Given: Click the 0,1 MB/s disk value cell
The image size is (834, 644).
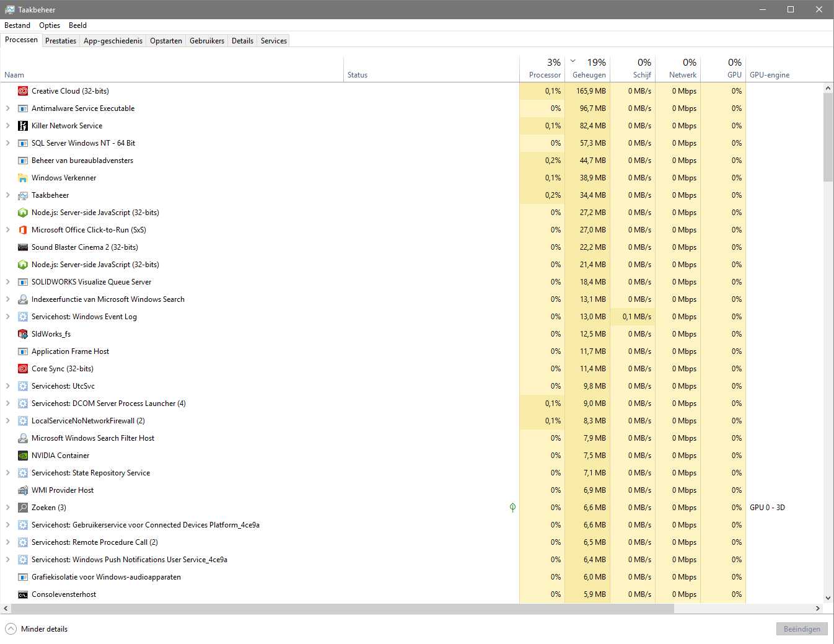Looking at the screenshot, I should 633,317.
